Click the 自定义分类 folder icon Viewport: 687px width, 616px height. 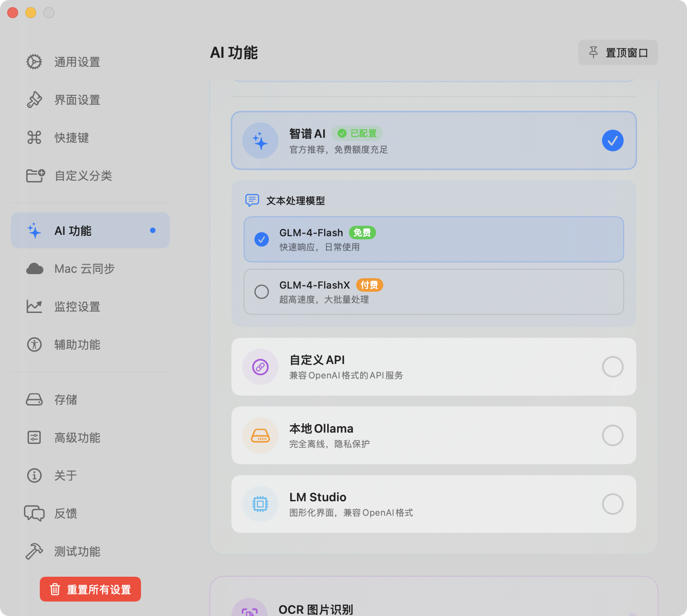(x=34, y=176)
